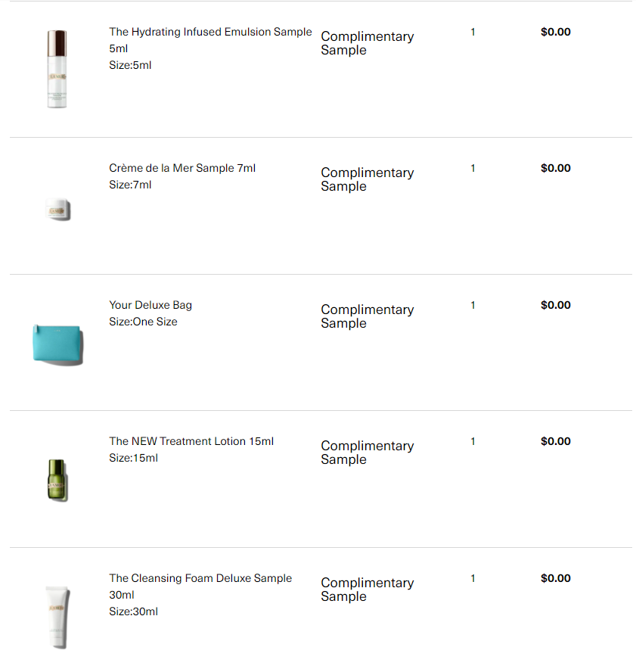Open The NEW Treatment Lotion 15ml link
The height and width of the screenshot is (672, 636).
pyautogui.click(x=191, y=441)
